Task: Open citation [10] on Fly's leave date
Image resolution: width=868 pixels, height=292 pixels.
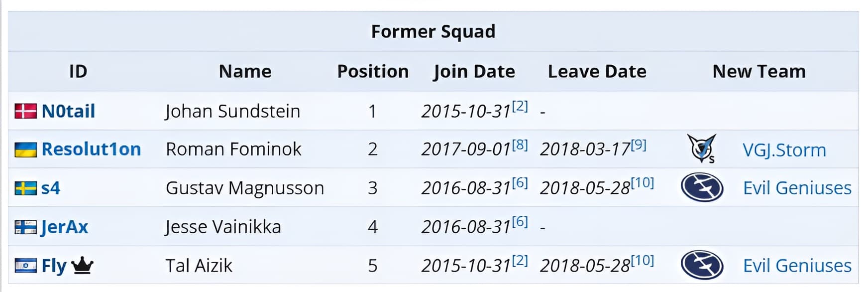Action: [x=643, y=261]
